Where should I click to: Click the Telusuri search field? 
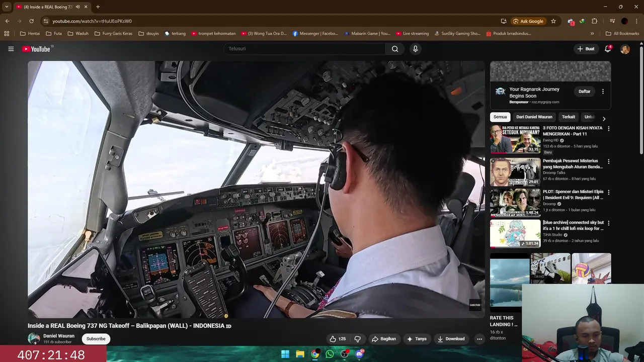pos(304,49)
